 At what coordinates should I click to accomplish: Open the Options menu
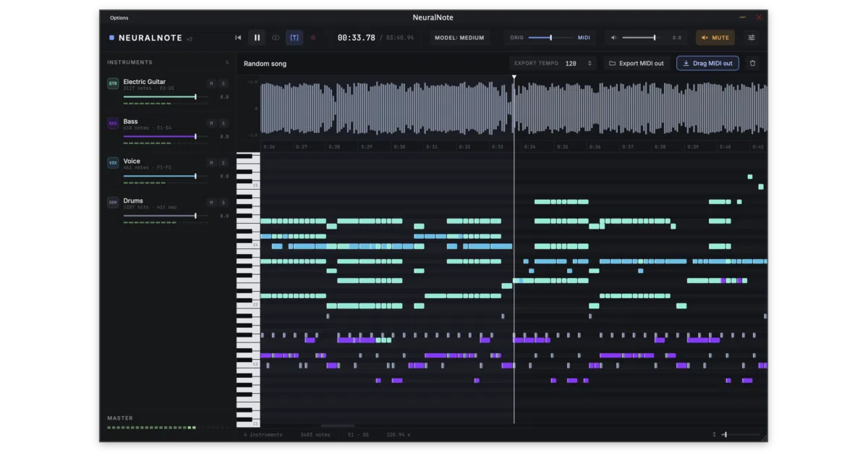pos(119,17)
